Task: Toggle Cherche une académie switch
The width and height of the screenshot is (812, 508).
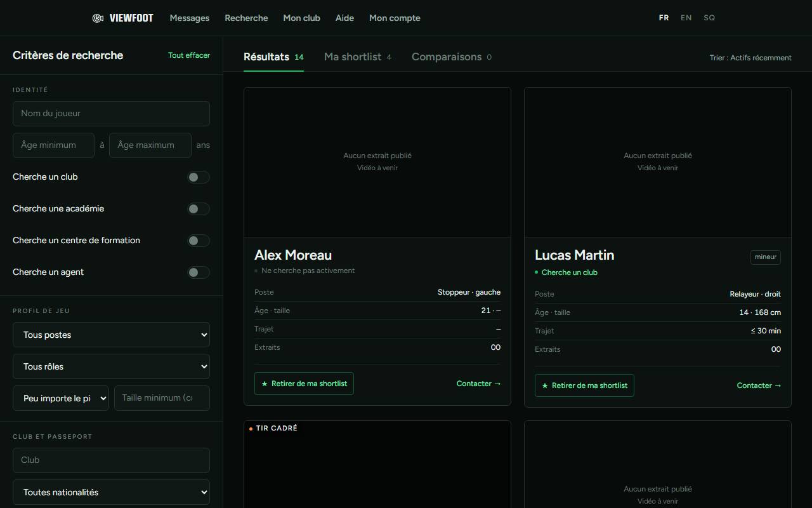Action: coord(198,209)
